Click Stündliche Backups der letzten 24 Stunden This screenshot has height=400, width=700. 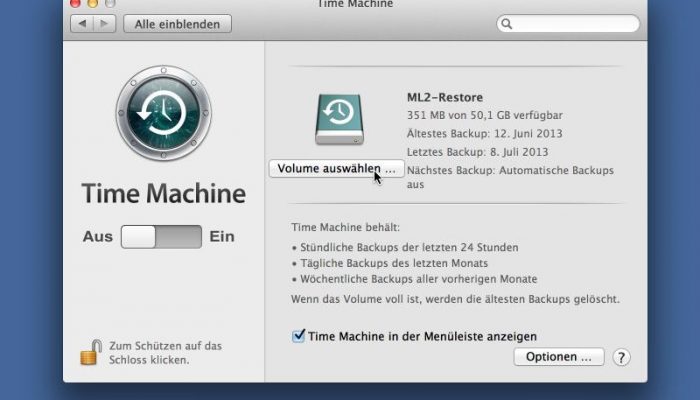point(409,247)
